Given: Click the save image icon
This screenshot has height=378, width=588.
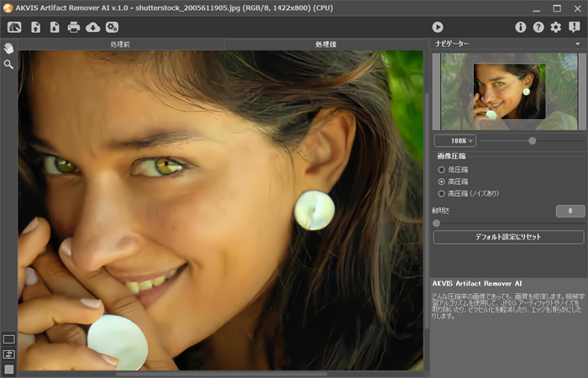Looking at the screenshot, I should 55,27.
